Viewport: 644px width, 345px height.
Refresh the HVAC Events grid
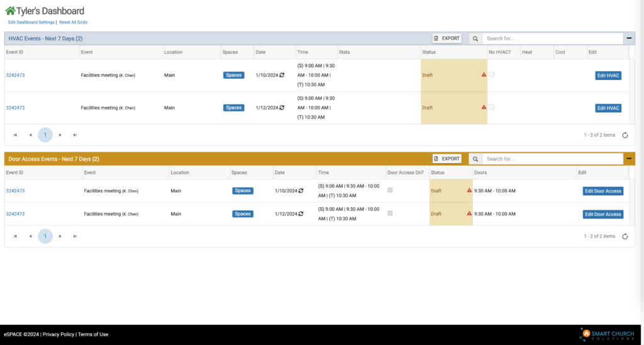pos(625,135)
